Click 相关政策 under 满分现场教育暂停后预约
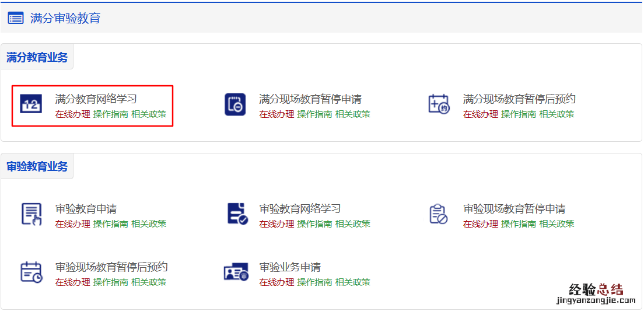The width and height of the screenshot is (644, 311). point(556,114)
